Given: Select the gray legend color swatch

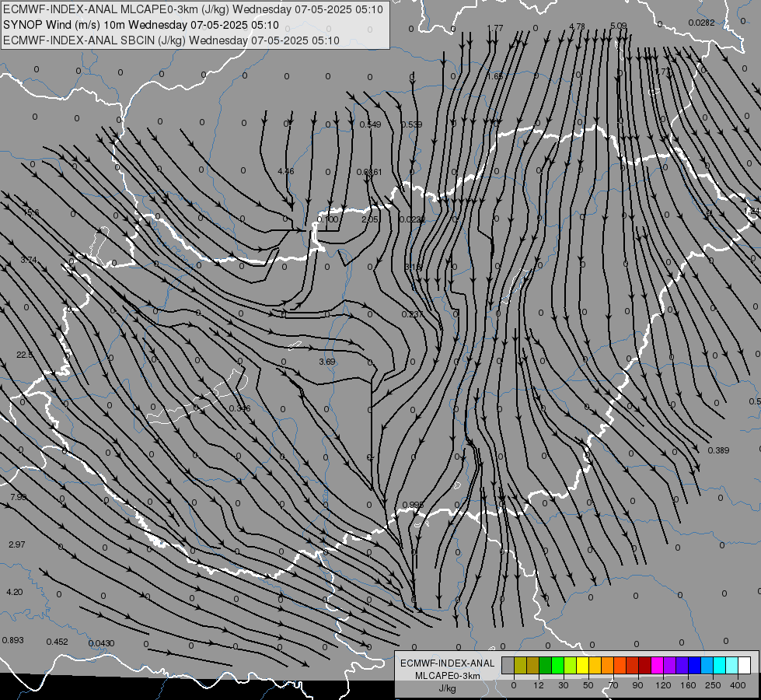Looking at the screenshot, I should pos(508,666).
